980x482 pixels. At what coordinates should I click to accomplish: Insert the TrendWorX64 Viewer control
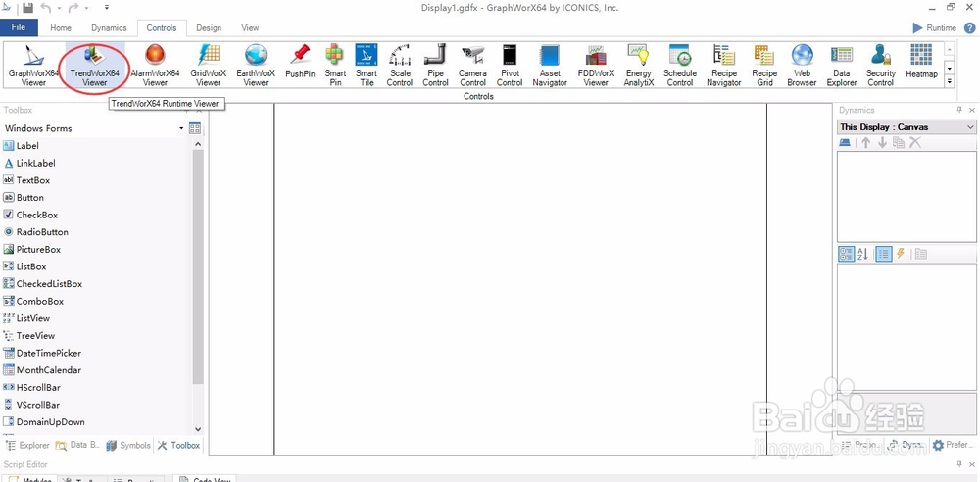pyautogui.click(x=94, y=65)
